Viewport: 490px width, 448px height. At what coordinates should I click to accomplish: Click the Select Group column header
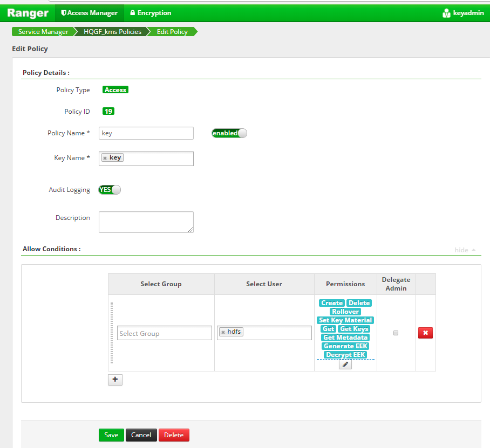click(x=161, y=284)
